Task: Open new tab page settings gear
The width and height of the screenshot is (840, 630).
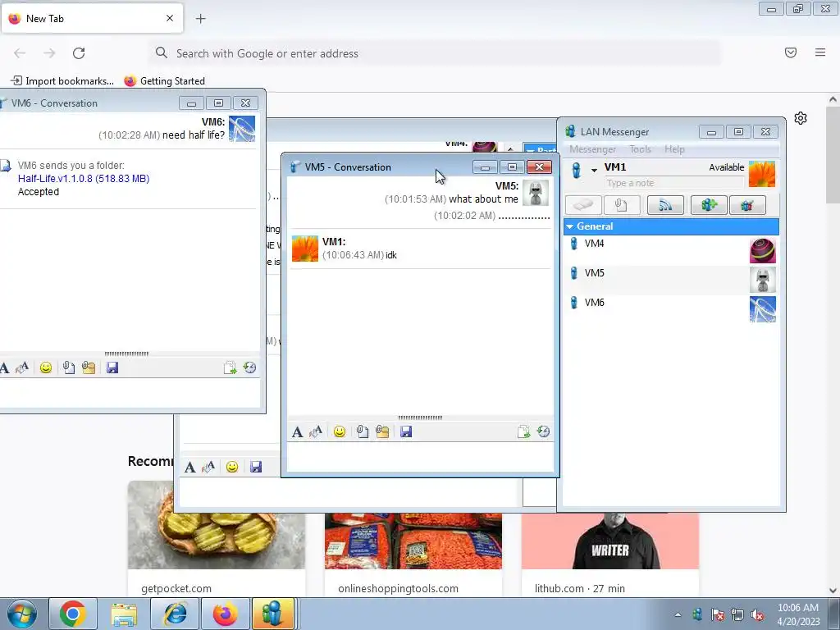Action: click(x=801, y=118)
